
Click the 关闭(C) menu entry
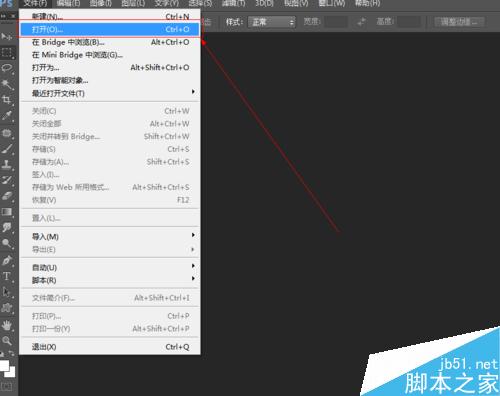(x=110, y=111)
